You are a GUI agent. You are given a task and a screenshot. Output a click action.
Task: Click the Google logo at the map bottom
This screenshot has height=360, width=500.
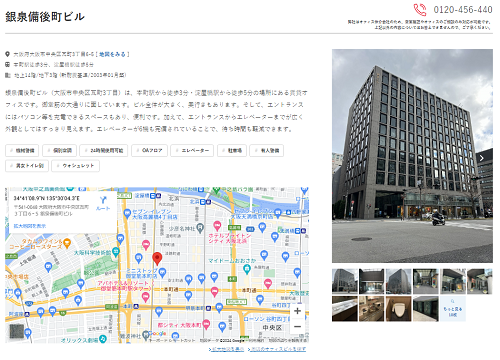point(157,333)
